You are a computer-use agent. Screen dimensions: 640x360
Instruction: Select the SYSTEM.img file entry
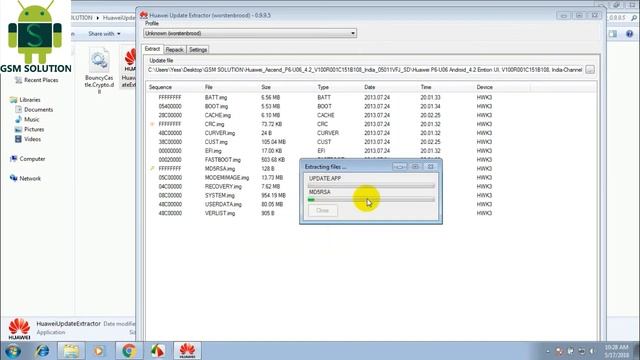pyautogui.click(x=219, y=196)
